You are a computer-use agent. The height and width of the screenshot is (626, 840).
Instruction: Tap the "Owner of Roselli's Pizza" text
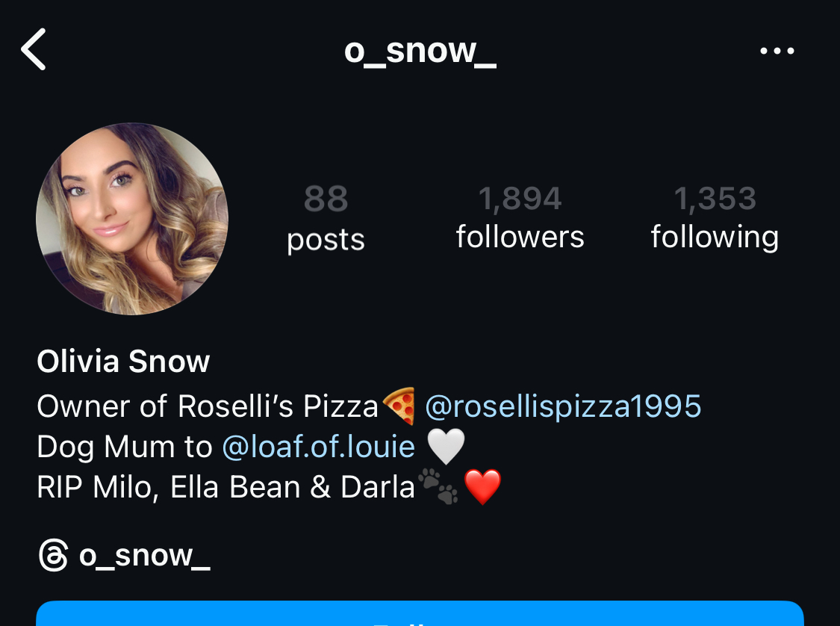coord(208,406)
